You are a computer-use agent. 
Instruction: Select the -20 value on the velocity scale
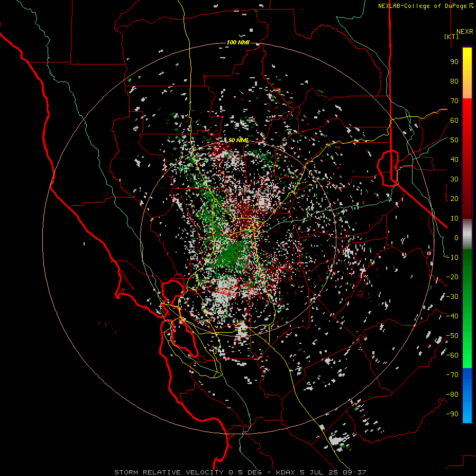452,277
